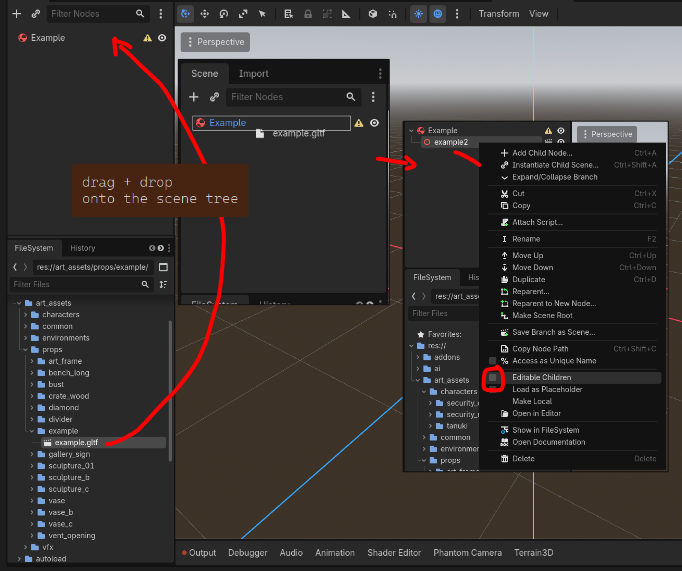This screenshot has width=682, height=571.
Task: Open the Shader Editor bottom panel
Action: click(x=395, y=553)
